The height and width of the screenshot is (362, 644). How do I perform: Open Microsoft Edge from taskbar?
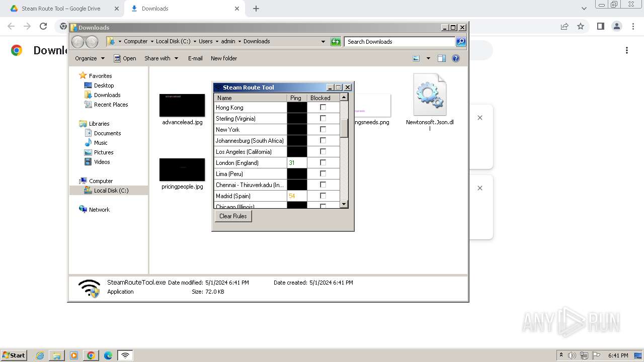point(108,355)
